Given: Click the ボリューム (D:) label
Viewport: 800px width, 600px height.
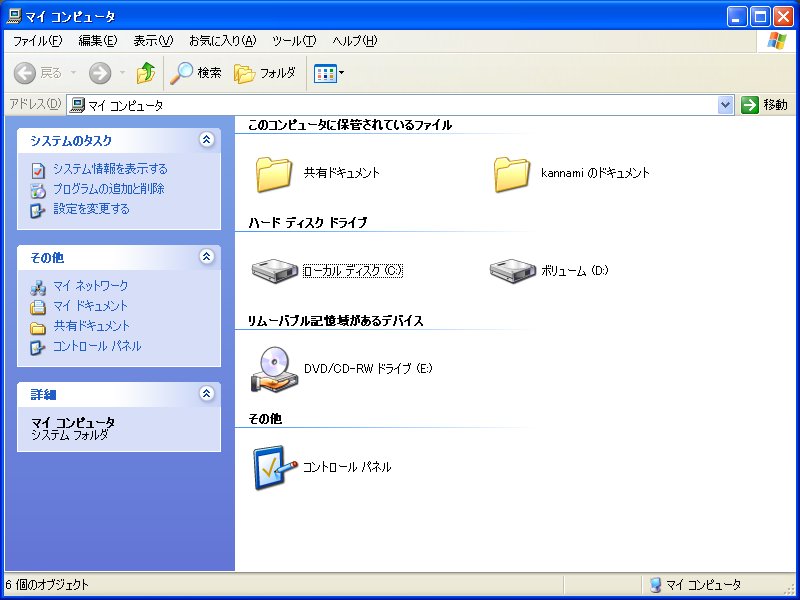Looking at the screenshot, I should tap(574, 270).
